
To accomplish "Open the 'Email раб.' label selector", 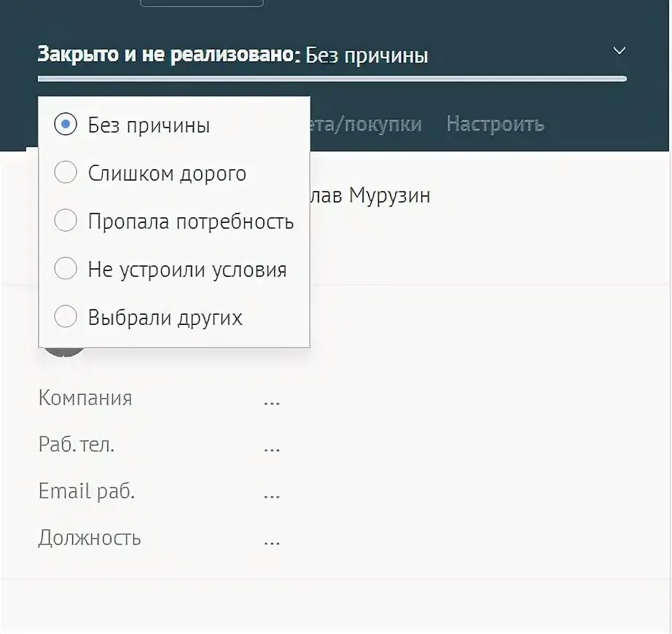I will (x=87, y=491).
